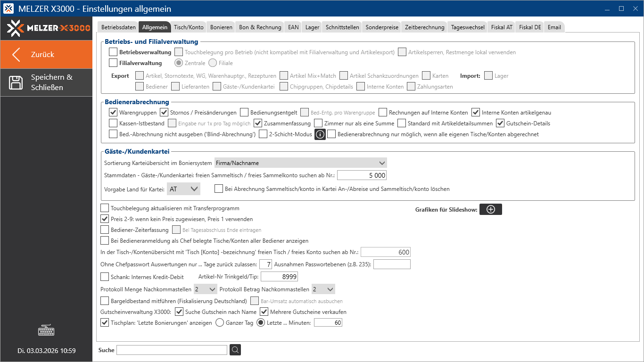644x362 pixels.
Task: Switch to the Tageswechsel tab
Action: pos(468,27)
